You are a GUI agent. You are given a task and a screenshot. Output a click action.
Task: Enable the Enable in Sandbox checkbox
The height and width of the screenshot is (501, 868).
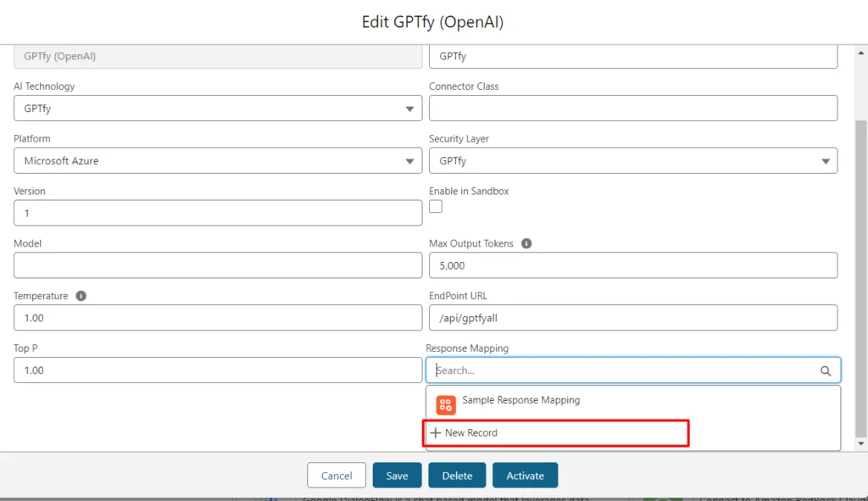[x=436, y=207]
